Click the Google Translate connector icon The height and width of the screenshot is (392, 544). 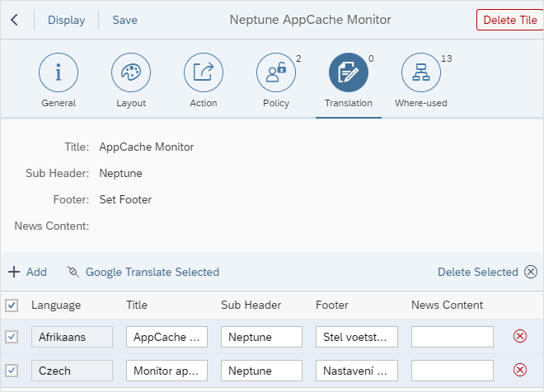(x=73, y=272)
